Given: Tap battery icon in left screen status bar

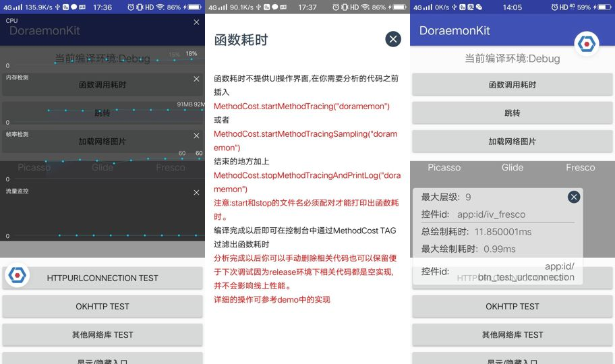Looking at the screenshot, I should click(x=195, y=7).
